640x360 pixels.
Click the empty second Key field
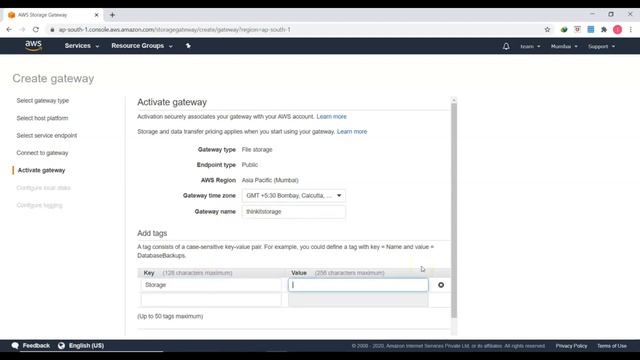(211, 300)
